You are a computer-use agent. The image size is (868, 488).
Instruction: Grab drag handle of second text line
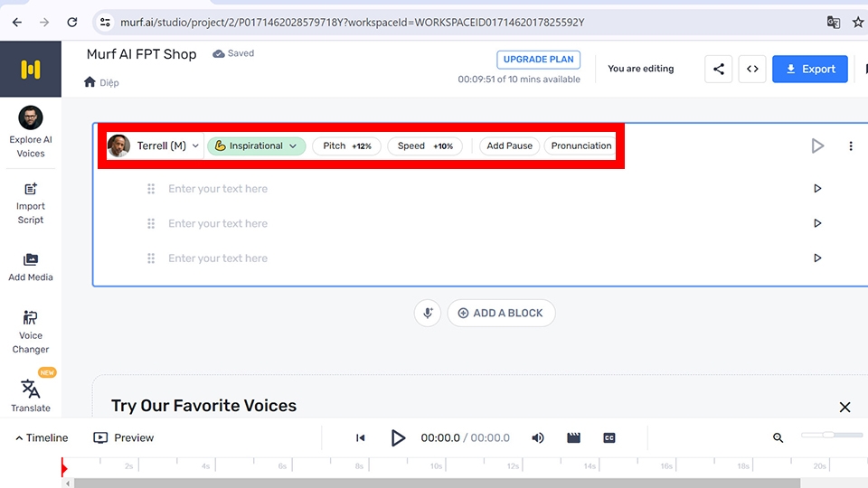pyautogui.click(x=151, y=223)
